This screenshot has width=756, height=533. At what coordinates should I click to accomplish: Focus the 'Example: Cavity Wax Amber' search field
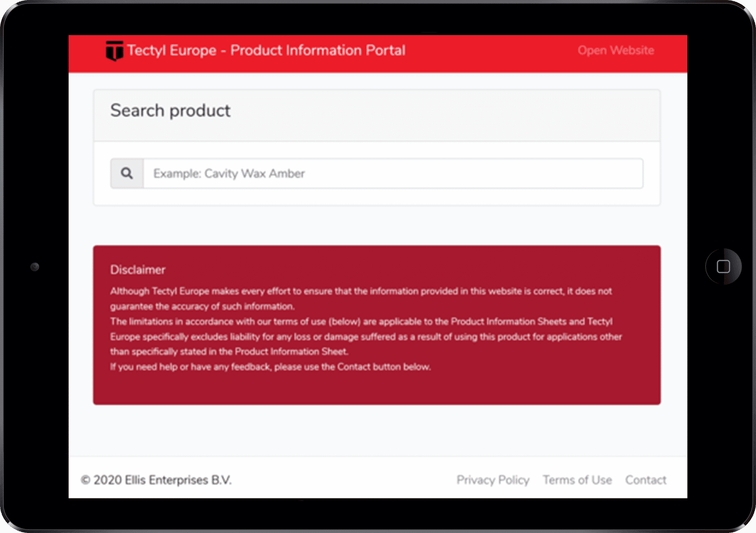pyautogui.click(x=393, y=173)
